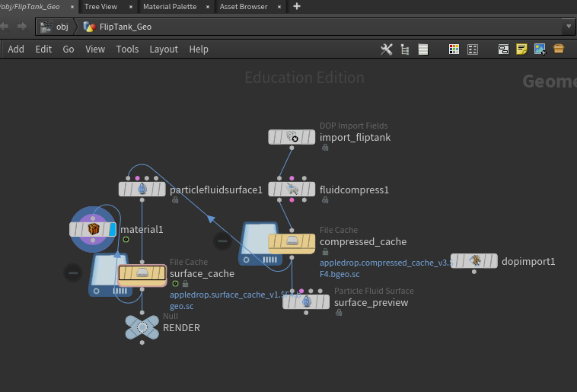Toggle display flag on material1 node
The height and width of the screenshot is (392, 577).
click(113, 229)
